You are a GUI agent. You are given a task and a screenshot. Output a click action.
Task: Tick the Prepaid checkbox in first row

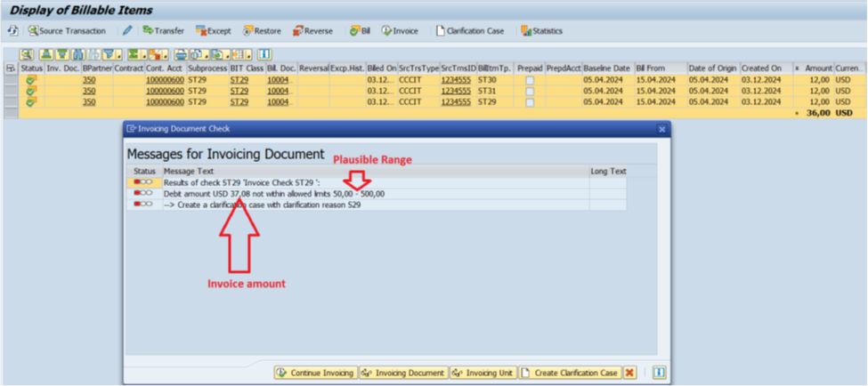pos(530,80)
